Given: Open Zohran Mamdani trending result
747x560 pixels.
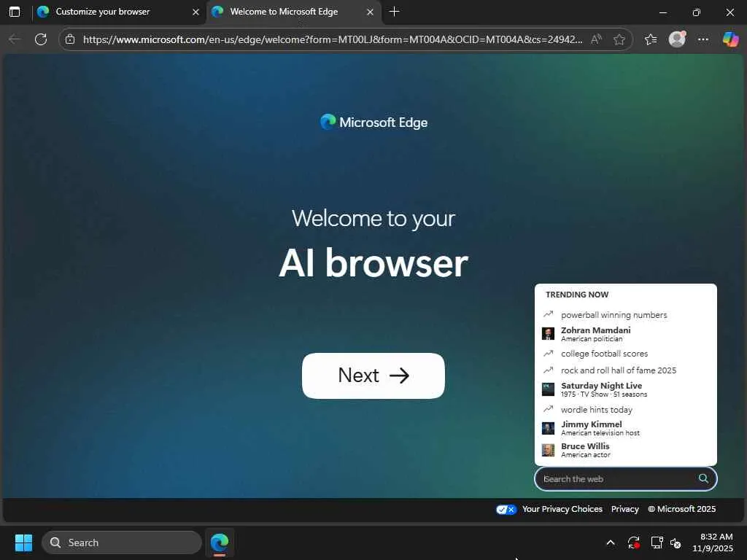Looking at the screenshot, I should pyautogui.click(x=625, y=334).
